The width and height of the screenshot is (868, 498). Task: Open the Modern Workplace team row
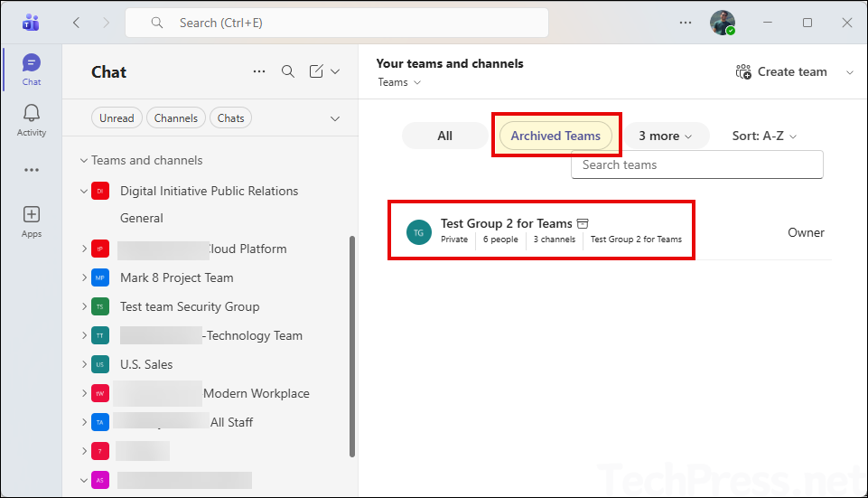pyautogui.click(x=210, y=393)
